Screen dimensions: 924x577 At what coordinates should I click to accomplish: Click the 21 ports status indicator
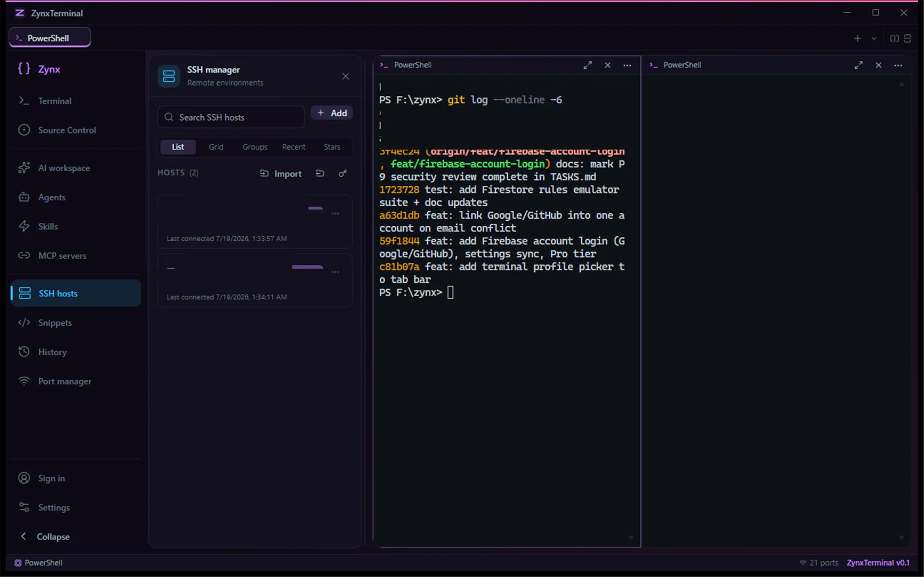819,563
